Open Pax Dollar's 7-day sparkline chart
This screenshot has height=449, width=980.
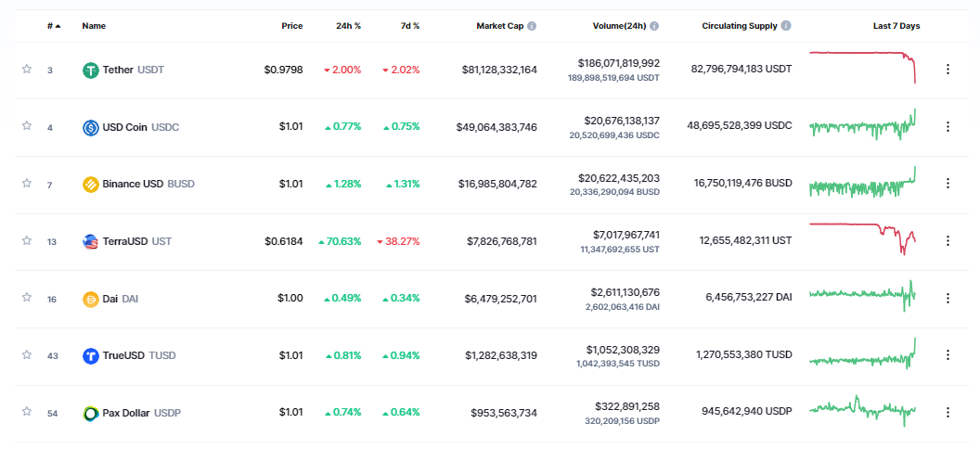[862, 410]
